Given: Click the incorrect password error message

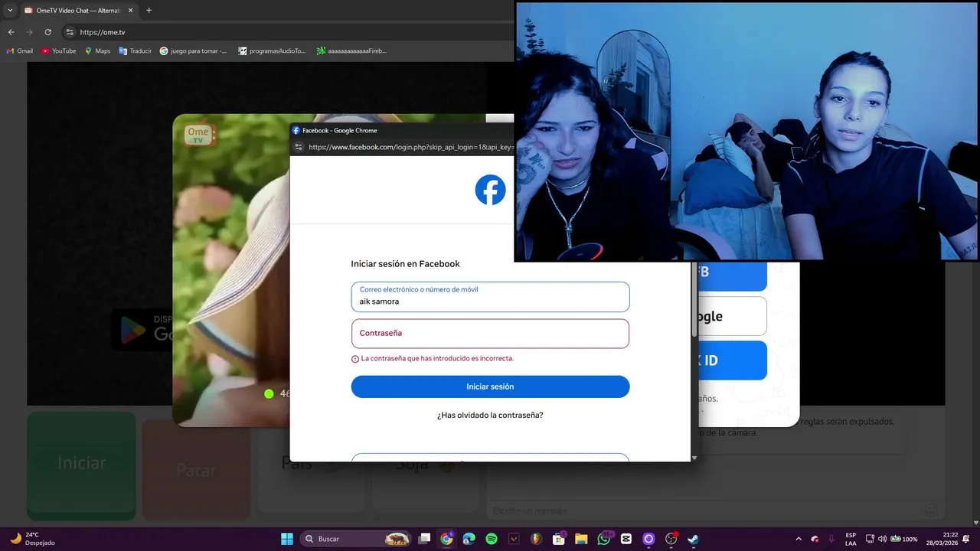Looking at the screenshot, I should 433,359.
